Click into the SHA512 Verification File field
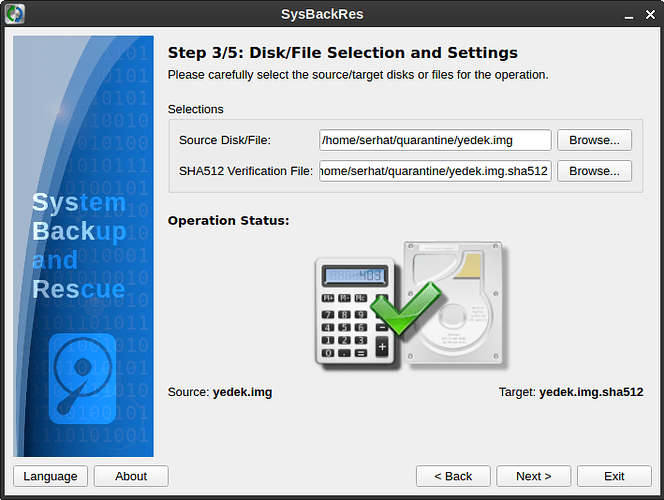 435,171
